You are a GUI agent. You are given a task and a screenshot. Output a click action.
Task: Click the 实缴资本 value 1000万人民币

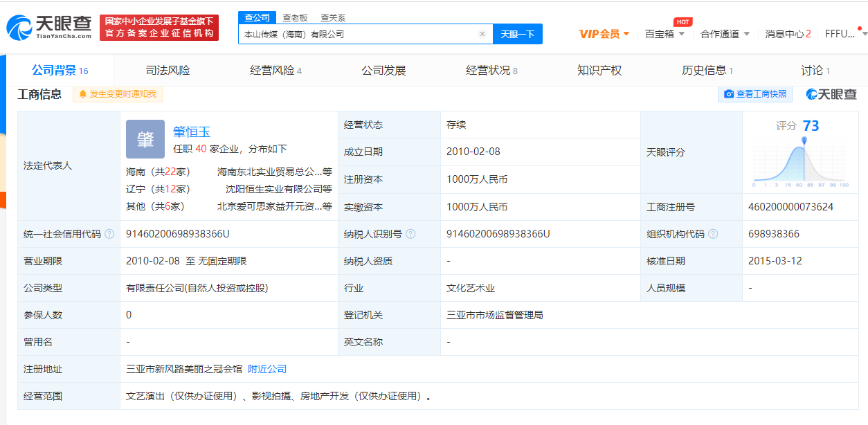[477, 207]
